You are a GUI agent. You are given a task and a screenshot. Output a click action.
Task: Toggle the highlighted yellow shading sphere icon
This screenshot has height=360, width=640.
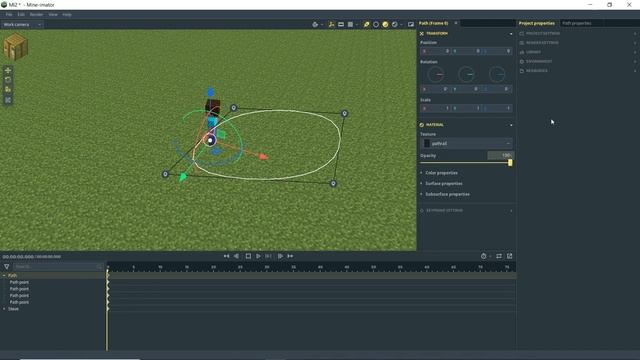pos(385,24)
